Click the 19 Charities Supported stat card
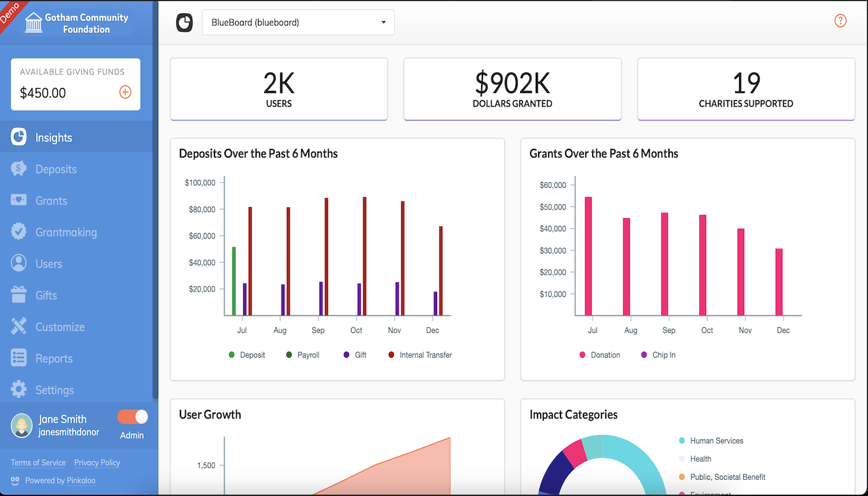This screenshot has height=496, width=868. pos(746,89)
